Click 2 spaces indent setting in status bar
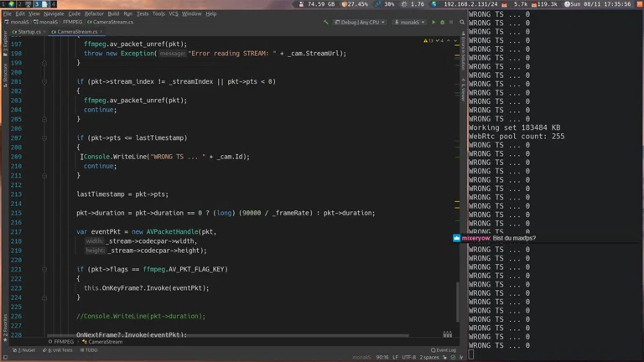This screenshot has height=362, width=644. tap(429, 358)
